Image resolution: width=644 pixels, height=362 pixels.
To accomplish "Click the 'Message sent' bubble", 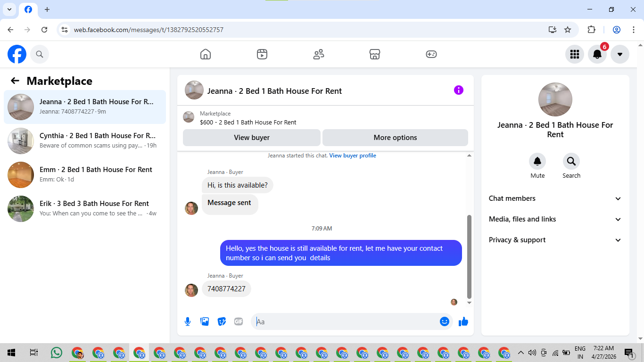I will (x=230, y=204).
